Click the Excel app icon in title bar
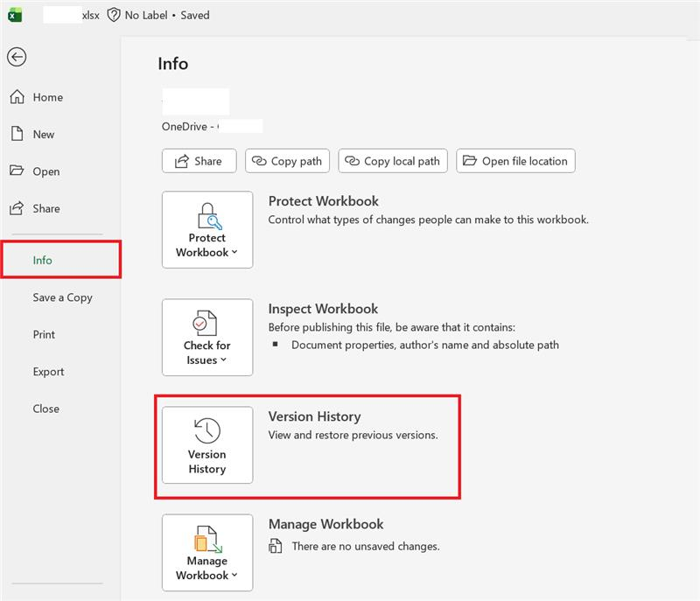The height and width of the screenshot is (601, 700). (15, 15)
